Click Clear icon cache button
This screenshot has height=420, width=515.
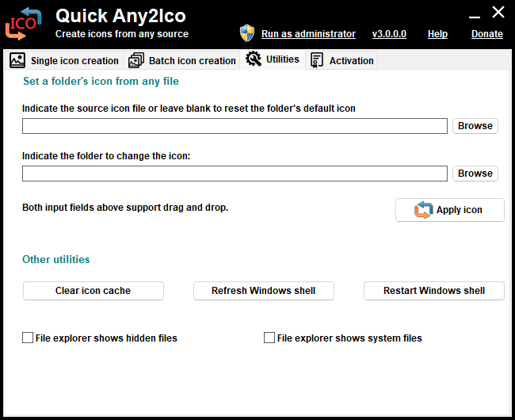pos(93,291)
